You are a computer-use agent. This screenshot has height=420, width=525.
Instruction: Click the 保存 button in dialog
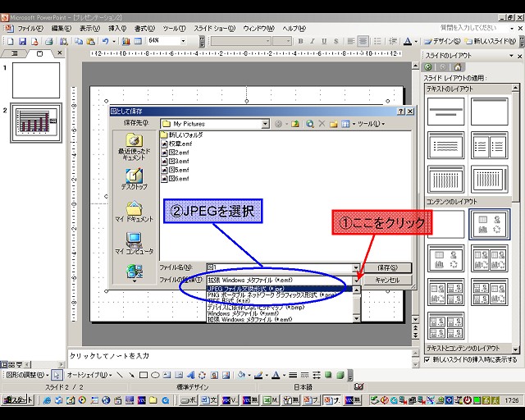[387, 267]
